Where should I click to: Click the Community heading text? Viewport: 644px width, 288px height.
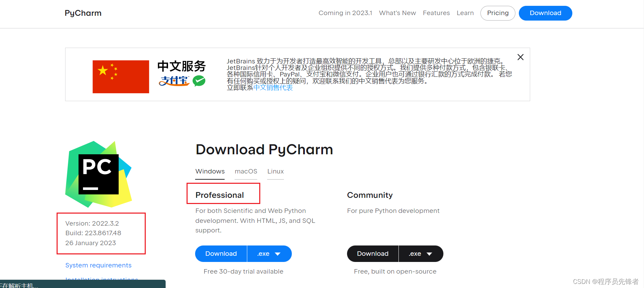[370, 195]
